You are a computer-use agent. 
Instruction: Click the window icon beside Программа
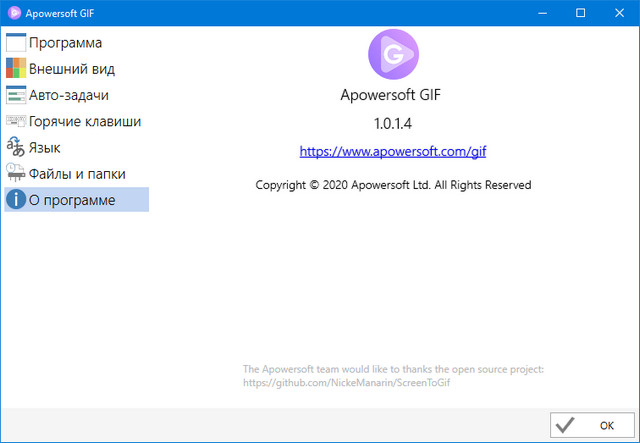click(x=16, y=43)
